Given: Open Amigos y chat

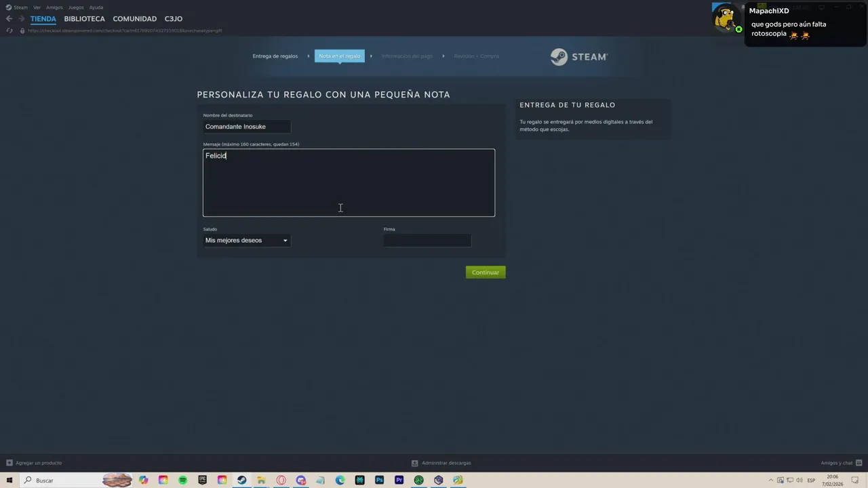Looking at the screenshot, I should point(841,463).
